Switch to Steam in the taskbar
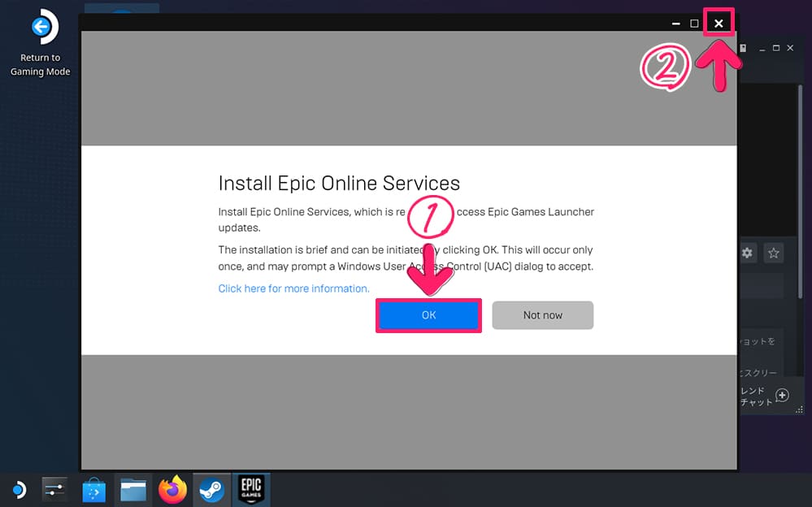 click(x=212, y=490)
